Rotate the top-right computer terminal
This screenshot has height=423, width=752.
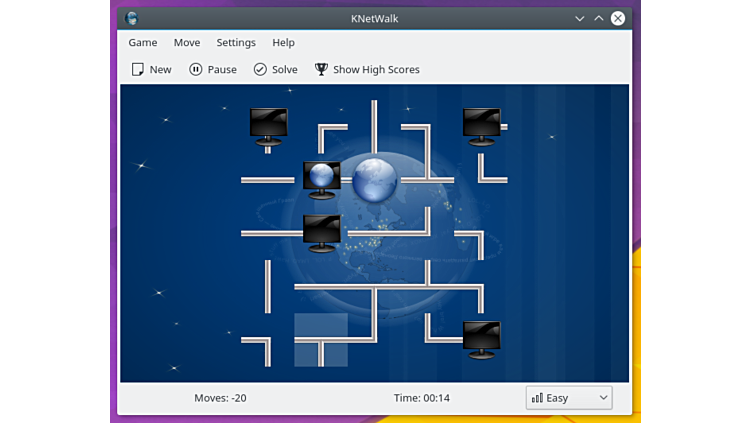[481, 126]
